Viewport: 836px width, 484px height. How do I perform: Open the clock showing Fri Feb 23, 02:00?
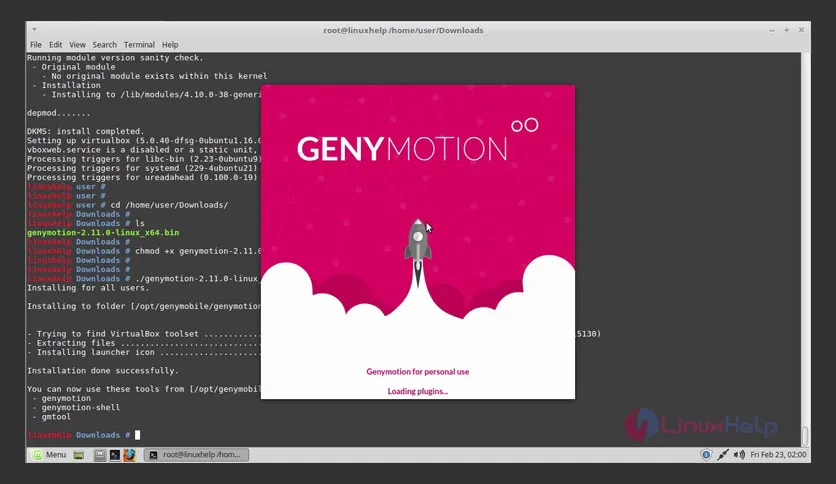pos(778,455)
